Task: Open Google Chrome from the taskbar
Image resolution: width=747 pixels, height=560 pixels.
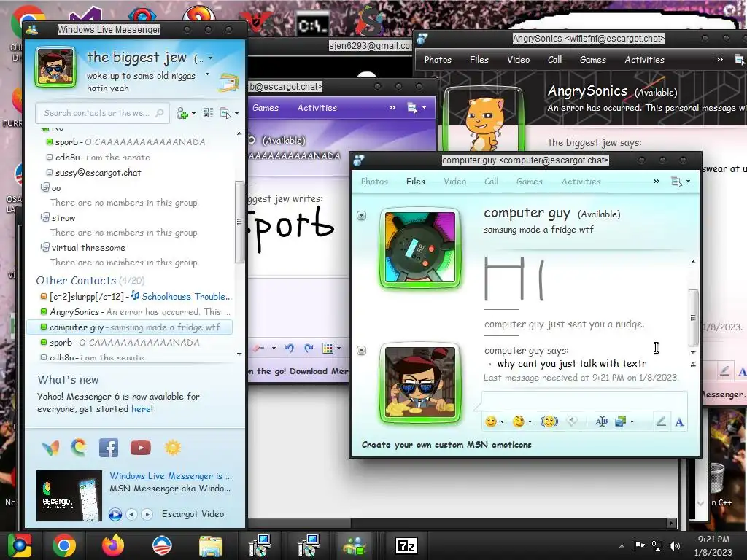Action: pyautogui.click(x=64, y=545)
